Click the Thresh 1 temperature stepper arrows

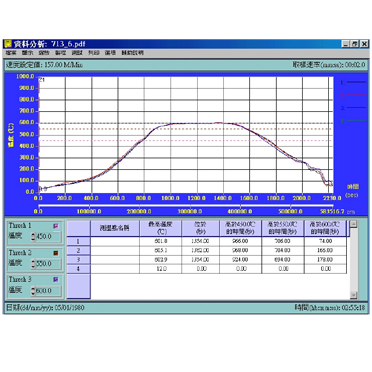coord(33,237)
